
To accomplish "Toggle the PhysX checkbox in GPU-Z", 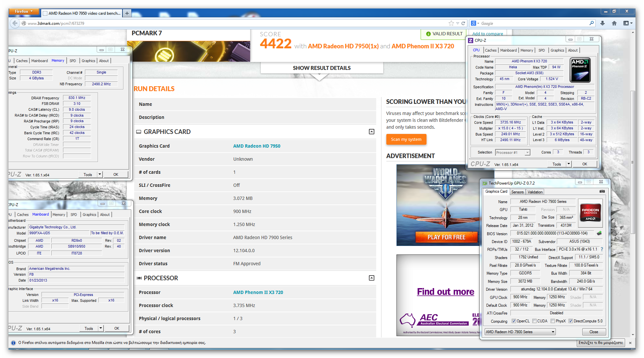I will pyautogui.click(x=553, y=321).
